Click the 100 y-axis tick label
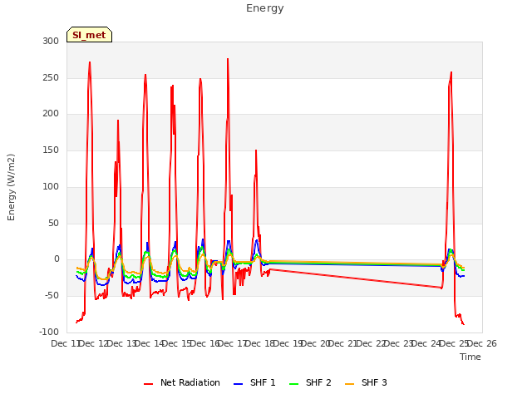 coord(51,186)
